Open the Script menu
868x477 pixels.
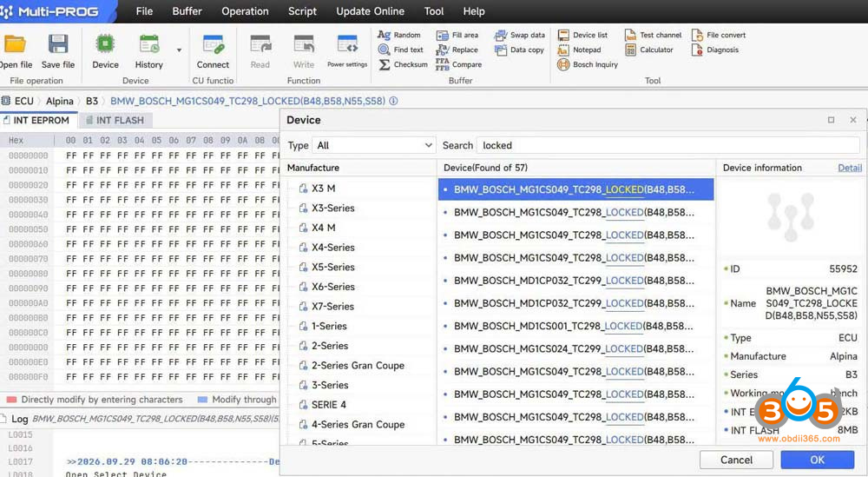click(x=302, y=11)
